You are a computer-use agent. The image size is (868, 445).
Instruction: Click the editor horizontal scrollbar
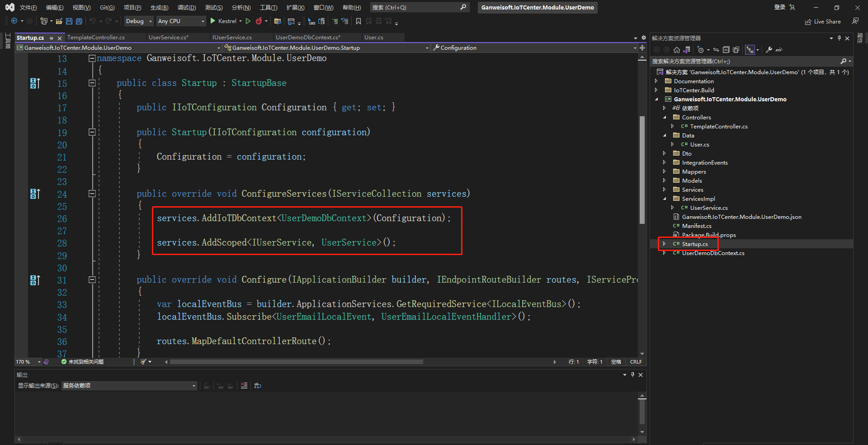coord(296,362)
